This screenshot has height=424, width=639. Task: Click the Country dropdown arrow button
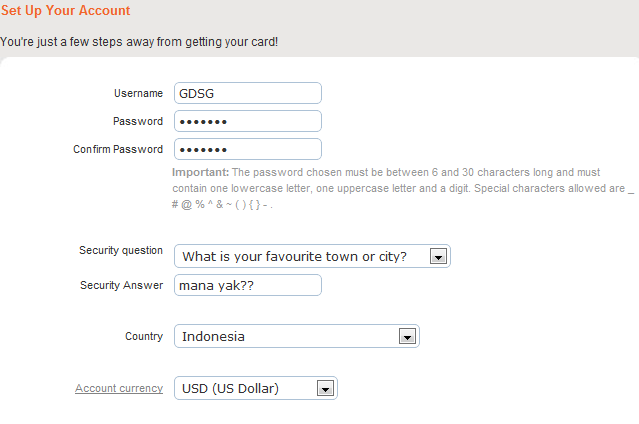click(406, 336)
